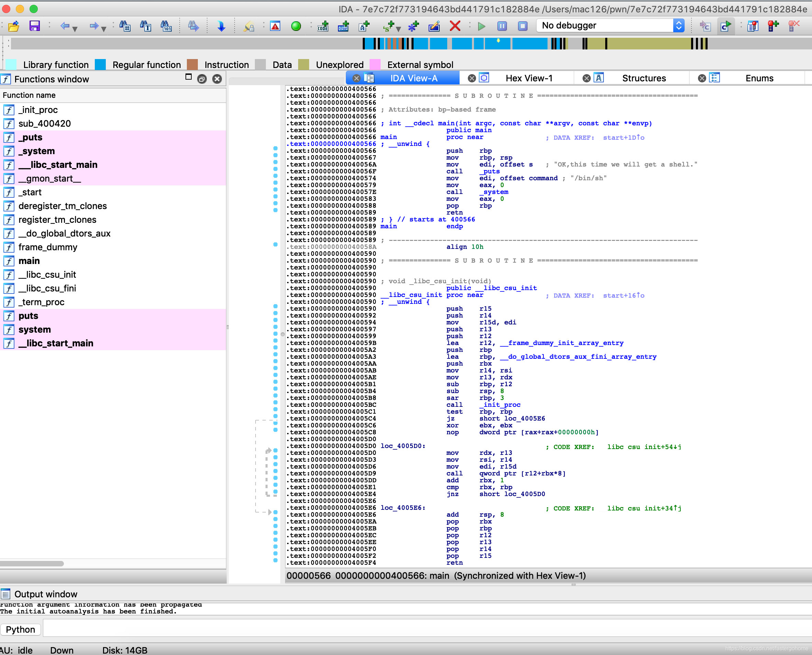The width and height of the screenshot is (812, 655).
Task: Switch to the Structures tab
Action: (x=644, y=78)
